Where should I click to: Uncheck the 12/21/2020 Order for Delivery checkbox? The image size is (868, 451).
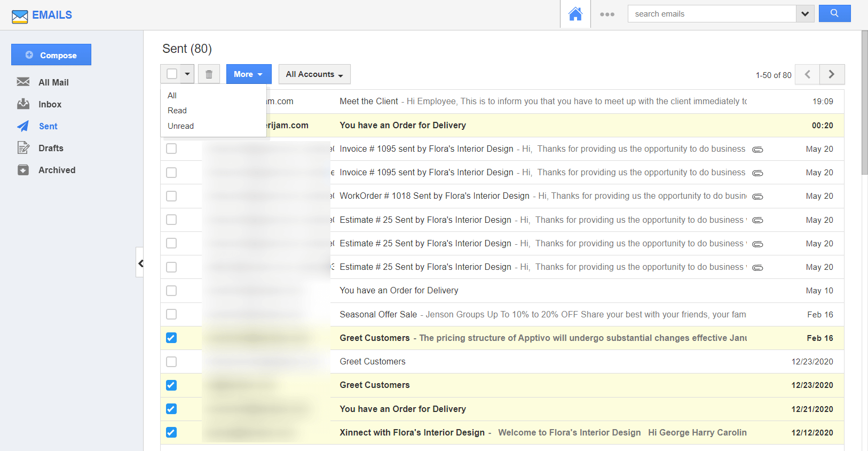(171, 409)
